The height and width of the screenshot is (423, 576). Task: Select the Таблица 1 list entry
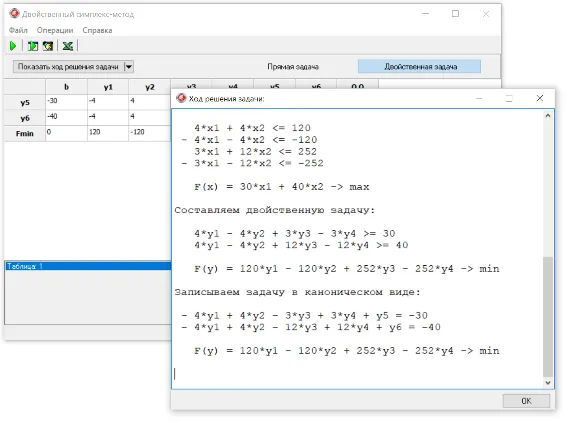[88, 266]
